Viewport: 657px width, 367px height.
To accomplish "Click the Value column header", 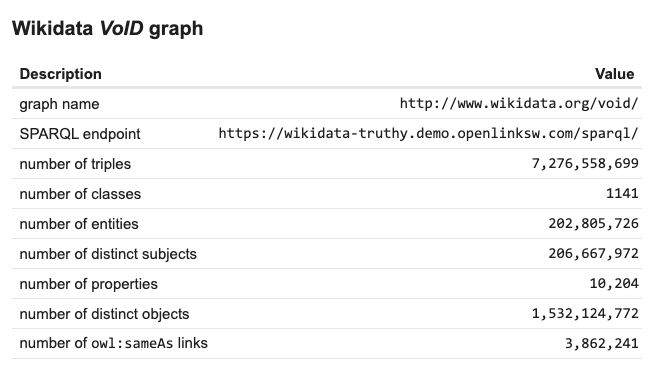I will [614, 74].
